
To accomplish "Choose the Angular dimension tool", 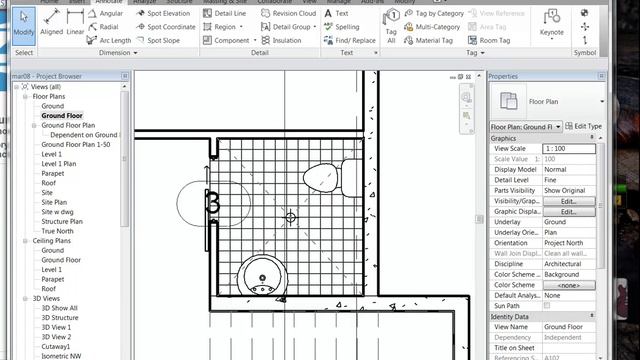I will click(105, 13).
